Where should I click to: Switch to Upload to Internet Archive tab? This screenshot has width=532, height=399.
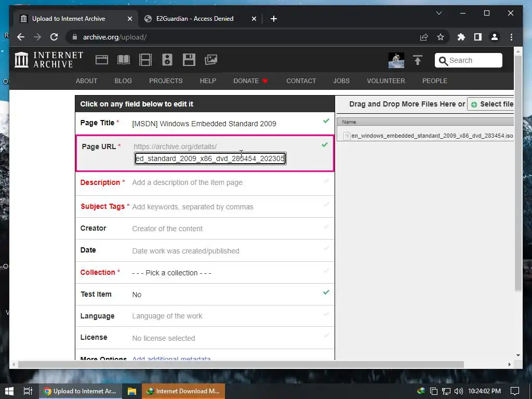click(x=69, y=19)
